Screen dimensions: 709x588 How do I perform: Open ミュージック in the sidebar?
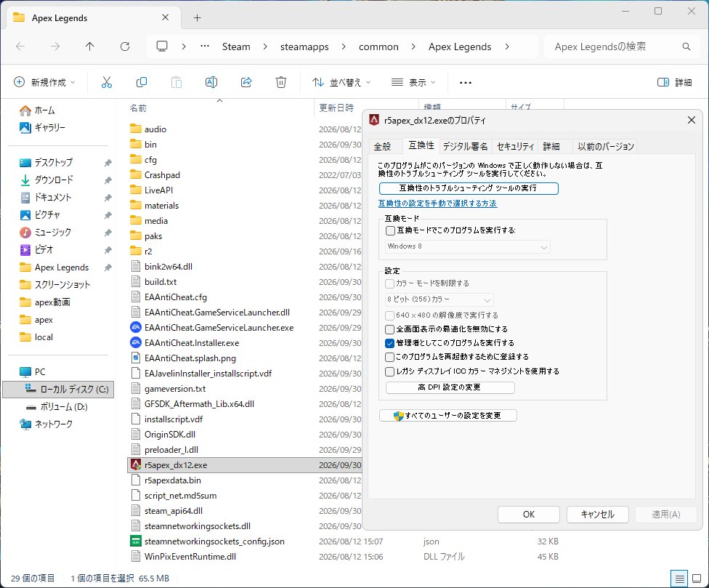tap(45, 232)
